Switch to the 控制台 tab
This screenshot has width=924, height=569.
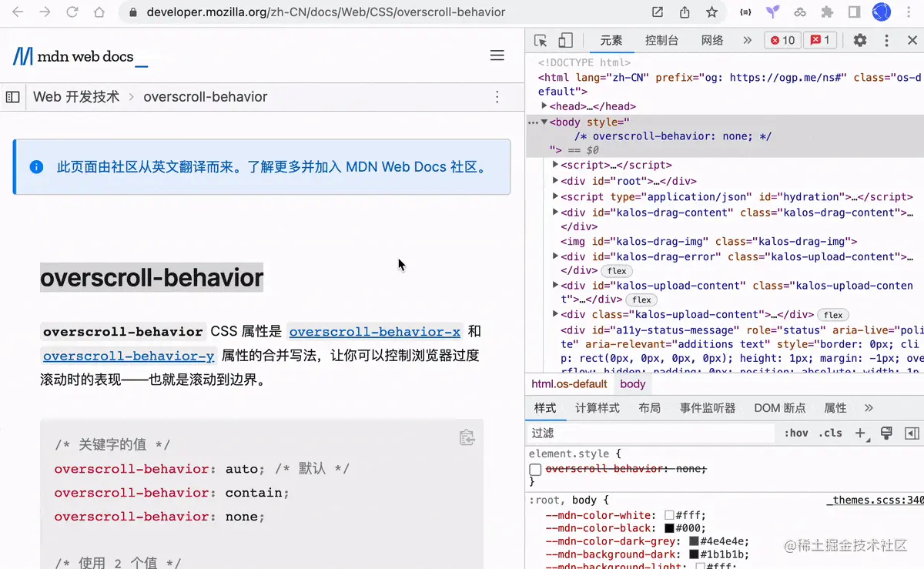662,41
